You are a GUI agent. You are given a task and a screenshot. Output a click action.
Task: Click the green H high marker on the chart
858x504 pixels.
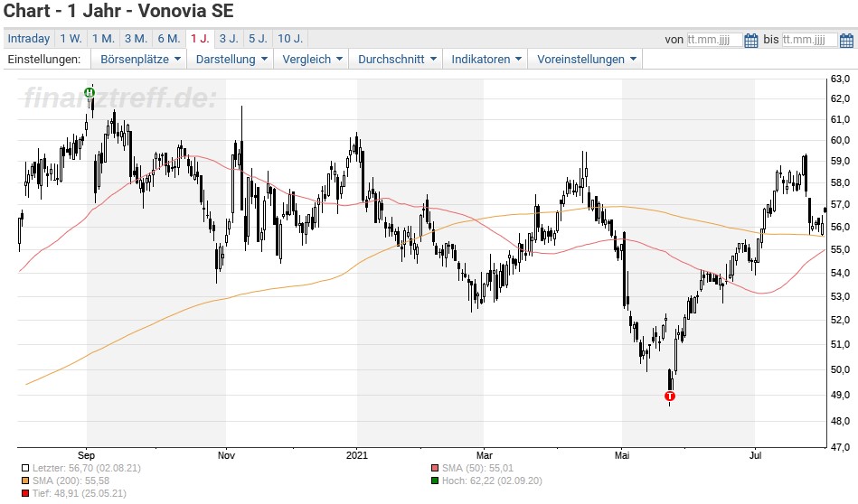click(x=90, y=92)
